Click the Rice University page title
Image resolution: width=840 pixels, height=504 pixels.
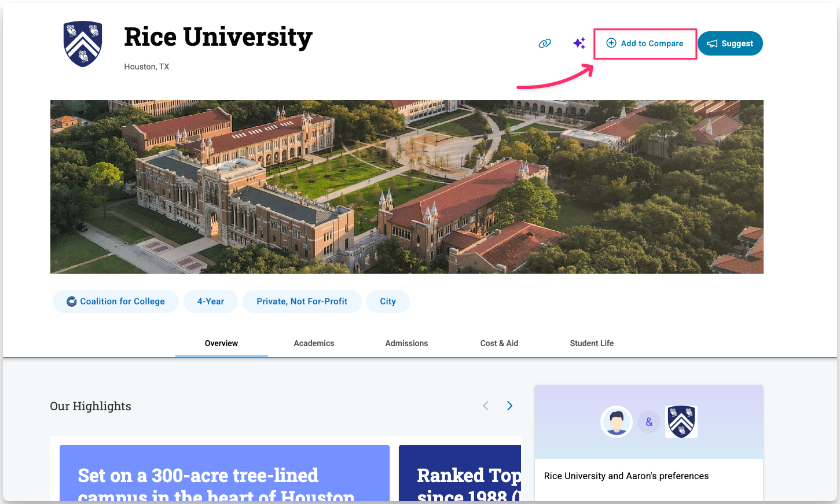[x=218, y=38]
